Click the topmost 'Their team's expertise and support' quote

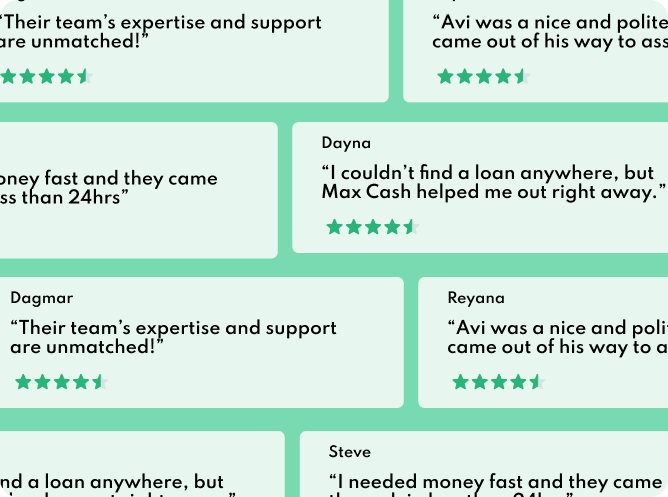pos(160,31)
